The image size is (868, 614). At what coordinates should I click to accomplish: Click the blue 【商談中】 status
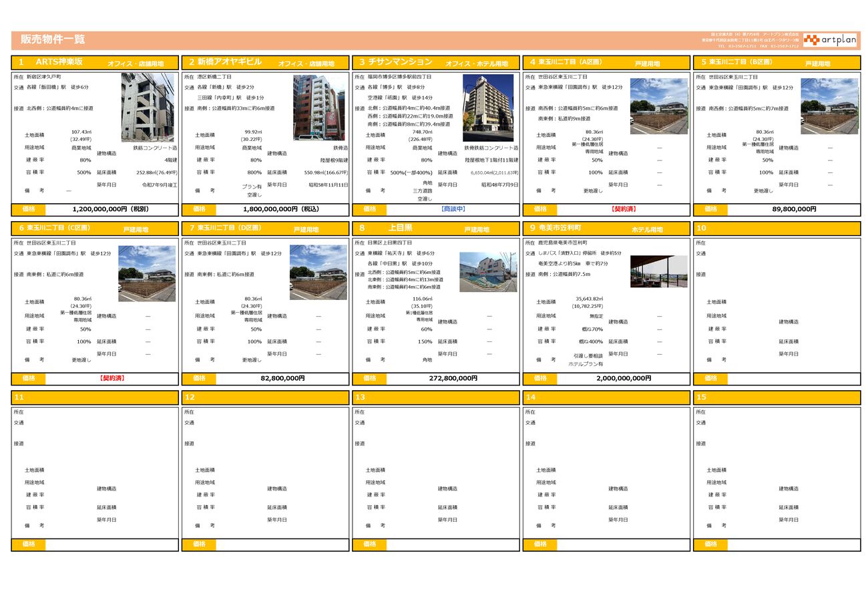point(453,209)
